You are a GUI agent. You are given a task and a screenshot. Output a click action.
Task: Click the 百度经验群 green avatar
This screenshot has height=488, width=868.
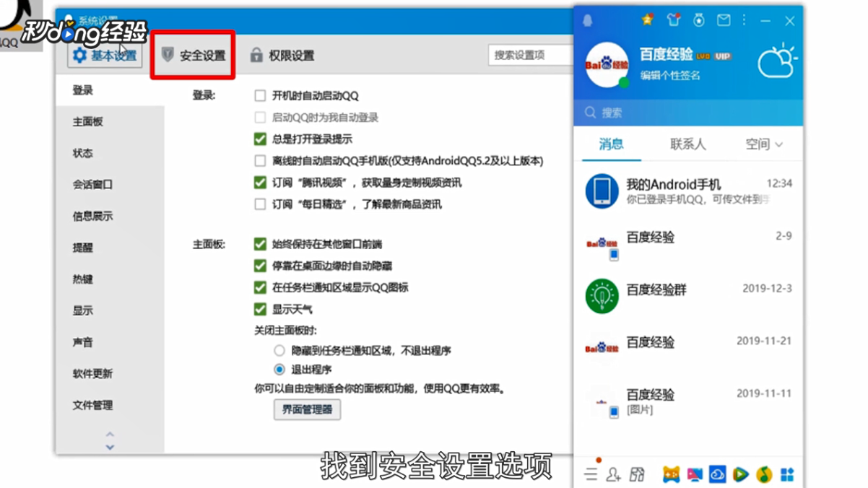(602, 295)
